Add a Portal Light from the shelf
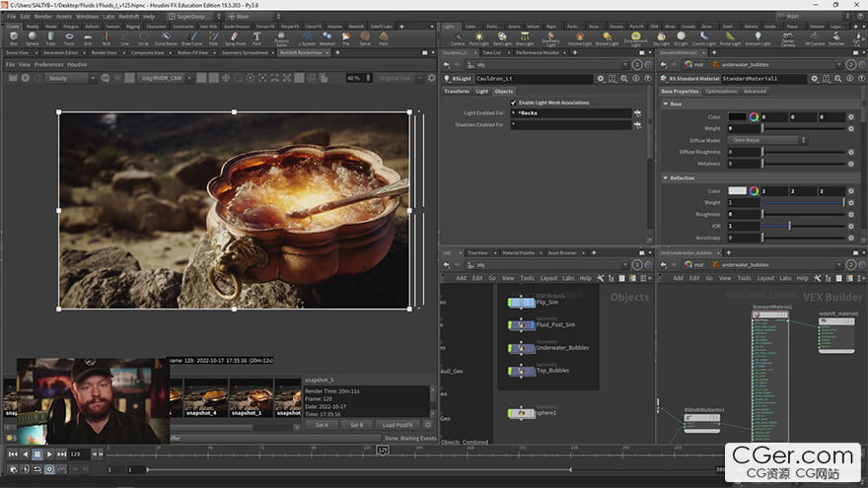 point(730,38)
